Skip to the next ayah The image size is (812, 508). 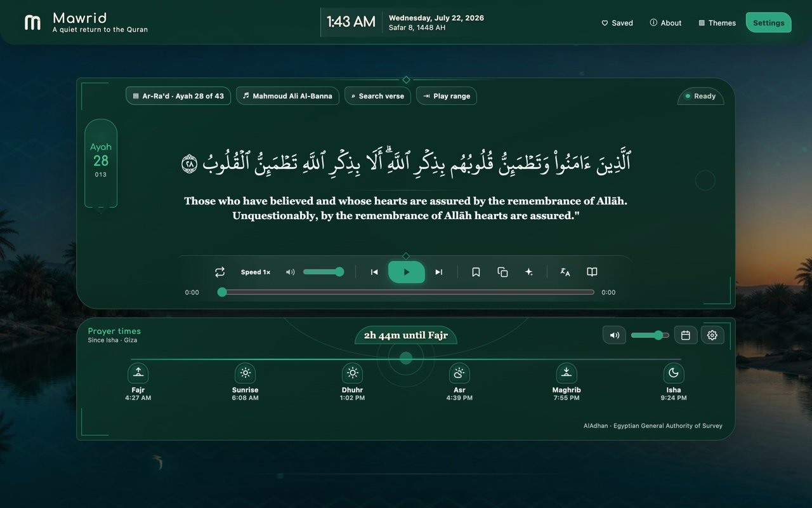[438, 272]
